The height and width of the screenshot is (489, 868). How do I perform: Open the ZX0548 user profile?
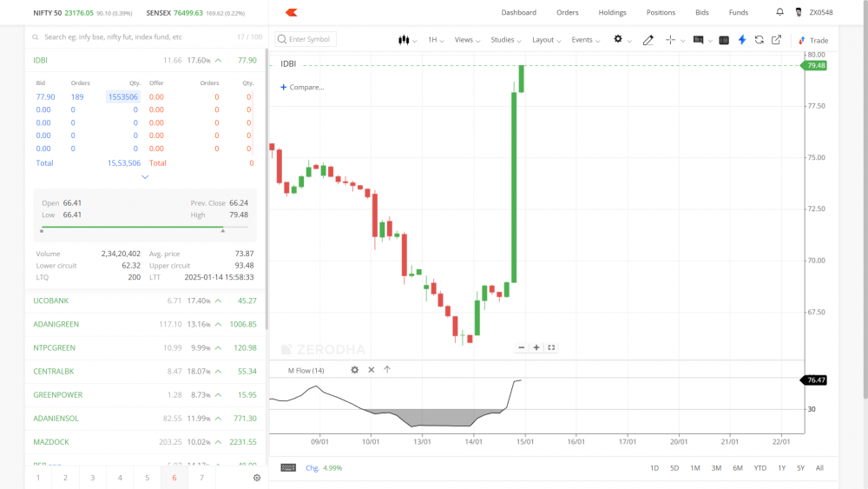pyautogui.click(x=814, y=12)
